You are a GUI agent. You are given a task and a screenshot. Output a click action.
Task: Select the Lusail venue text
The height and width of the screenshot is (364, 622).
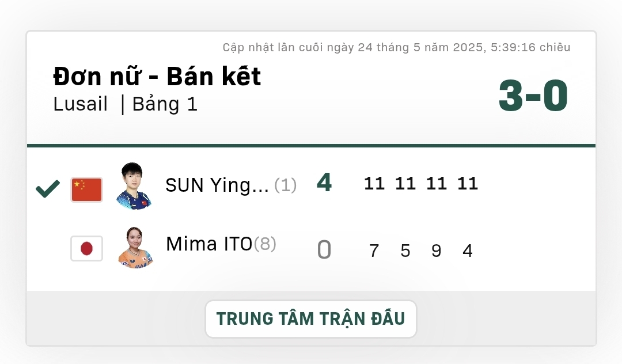pos(81,104)
